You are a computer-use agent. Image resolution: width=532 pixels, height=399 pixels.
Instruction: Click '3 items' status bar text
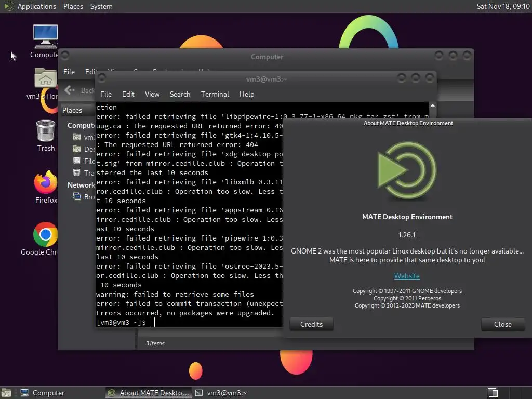(x=155, y=343)
